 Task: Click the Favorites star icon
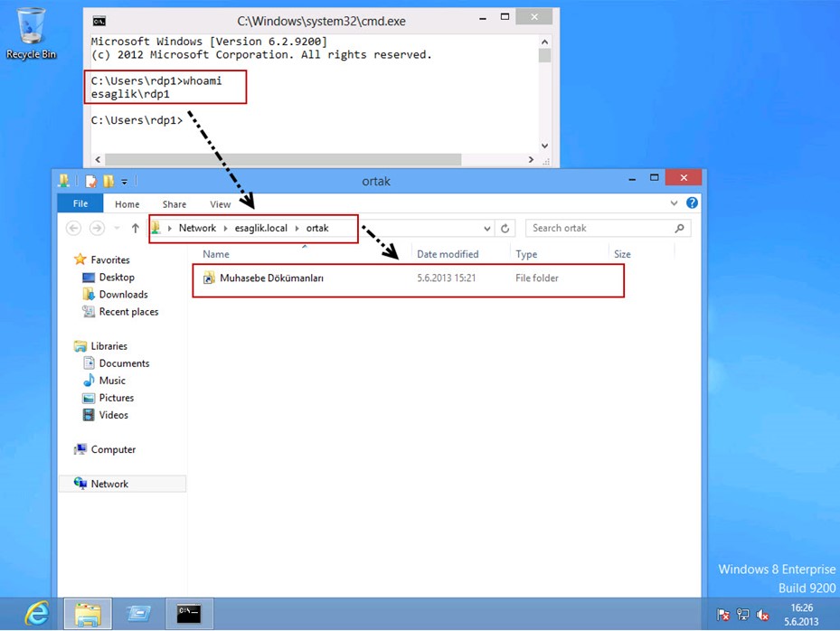(80, 259)
